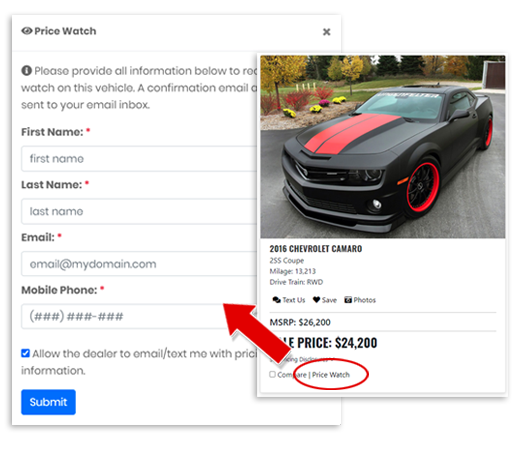Click the info icon before the instructions
Viewport: 520px width, 450px height.
(x=26, y=71)
